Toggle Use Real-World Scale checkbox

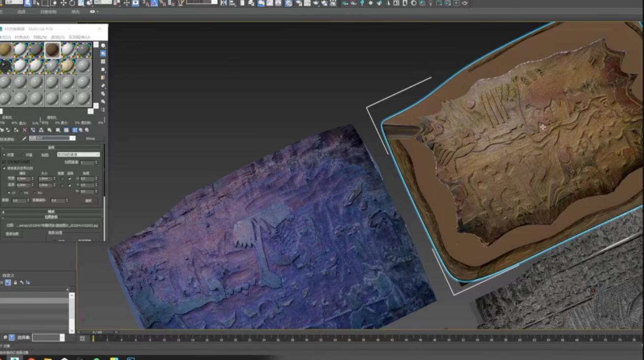point(5,168)
